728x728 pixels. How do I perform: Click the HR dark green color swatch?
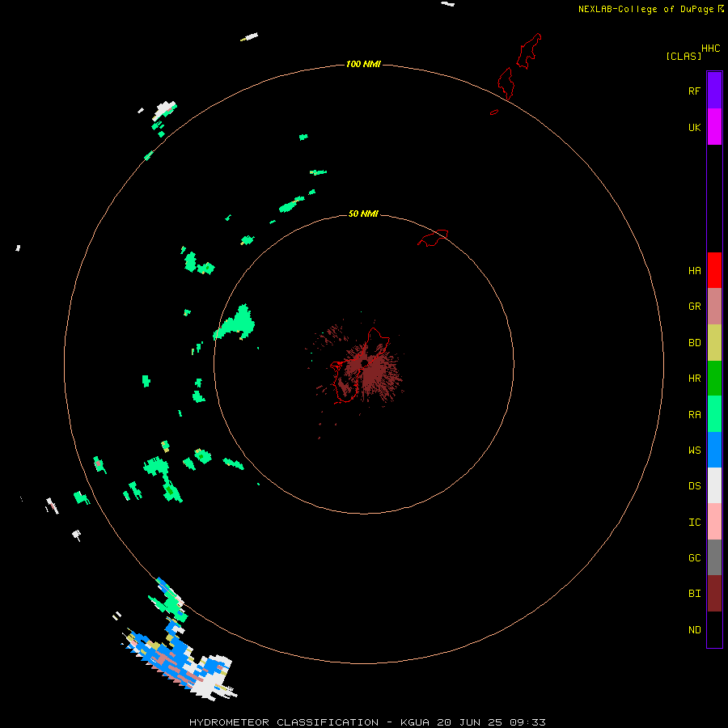714,379
